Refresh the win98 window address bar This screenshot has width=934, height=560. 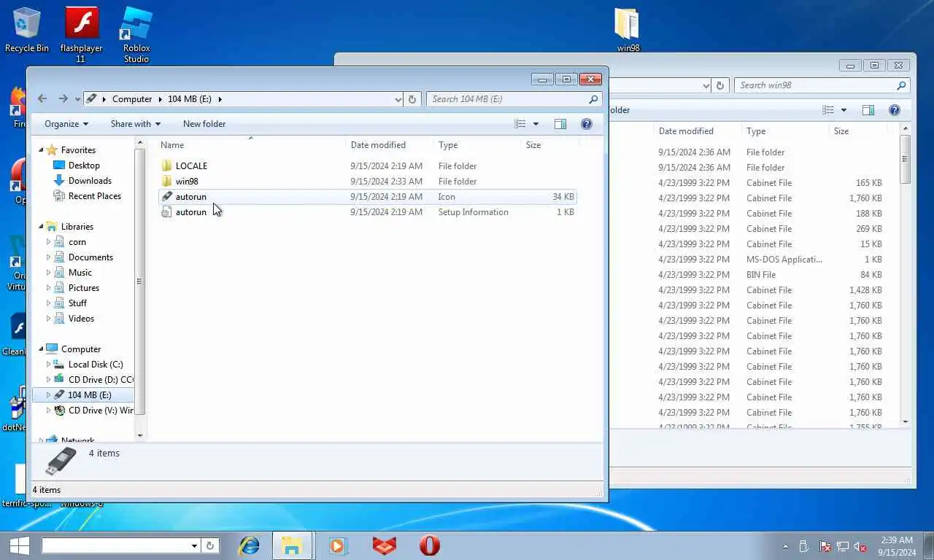point(720,85)
